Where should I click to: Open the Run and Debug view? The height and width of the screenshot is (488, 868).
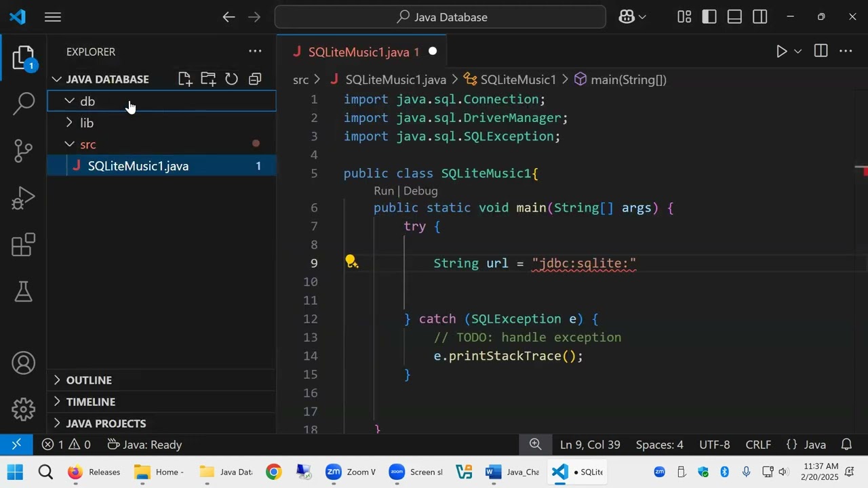[x=23, y=198]
